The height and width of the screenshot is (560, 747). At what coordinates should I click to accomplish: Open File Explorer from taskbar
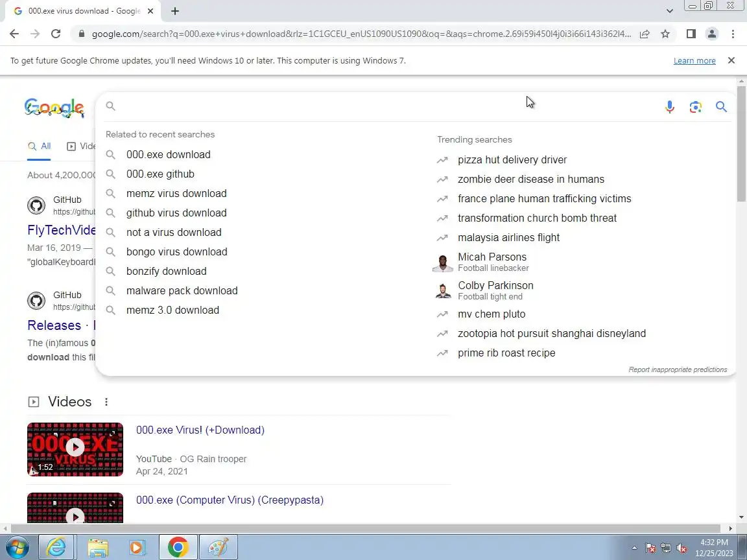coord(98,547)
